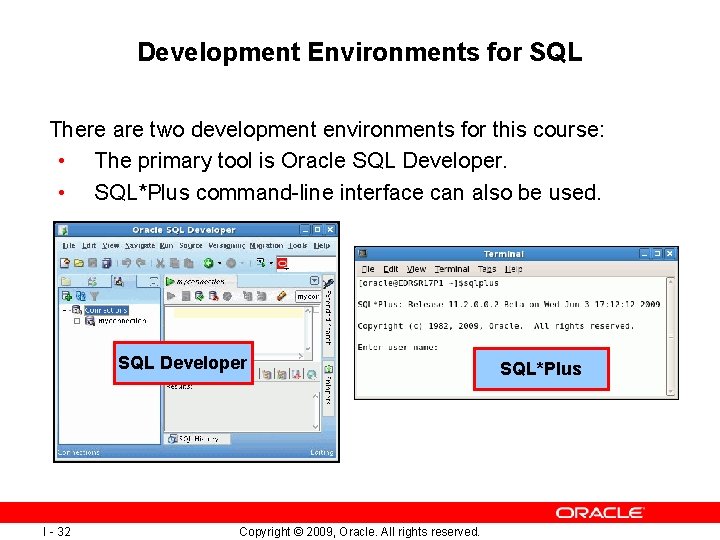The width and height of the screenshot is (720, 540).
Task: Open the Help menu in SQL Developer
Action: tap(321, 246)
